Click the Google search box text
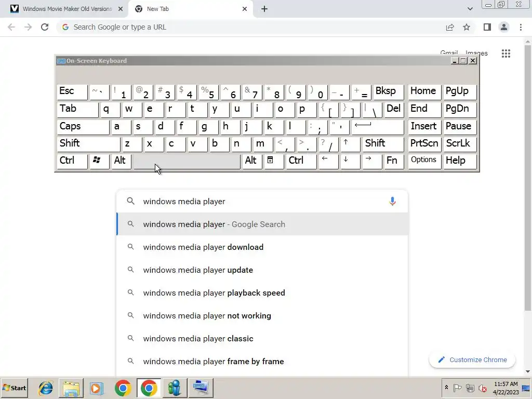Screen dimensions: 532x399 point(184,202)
